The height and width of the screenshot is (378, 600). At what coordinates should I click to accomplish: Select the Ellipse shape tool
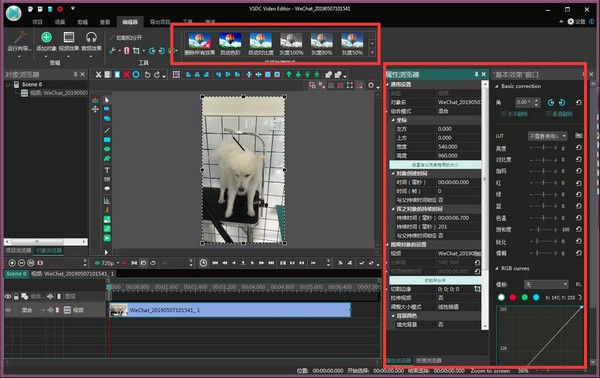click(x=107, y=149)
